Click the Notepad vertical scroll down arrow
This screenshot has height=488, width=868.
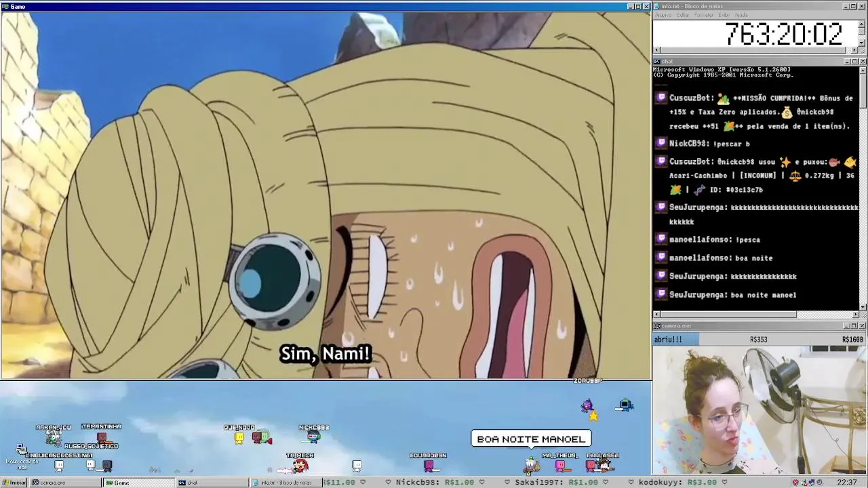(862, 42)
